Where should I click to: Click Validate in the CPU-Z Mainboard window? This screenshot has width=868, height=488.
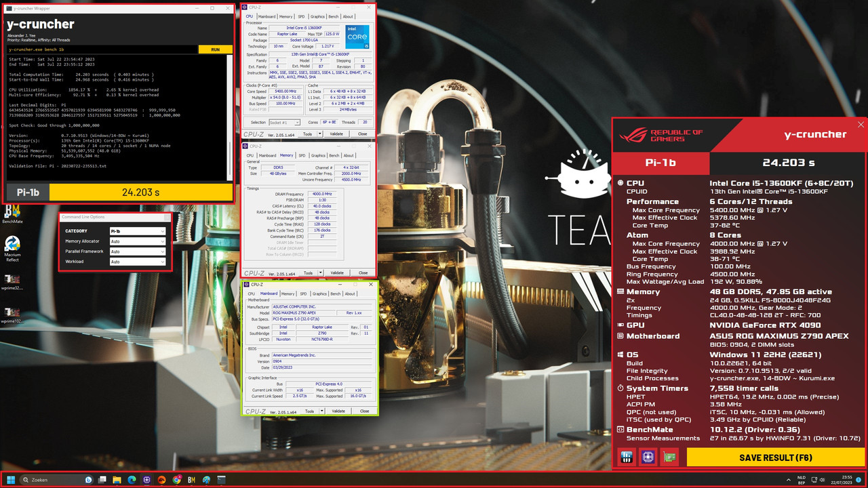tap(338, 411)
